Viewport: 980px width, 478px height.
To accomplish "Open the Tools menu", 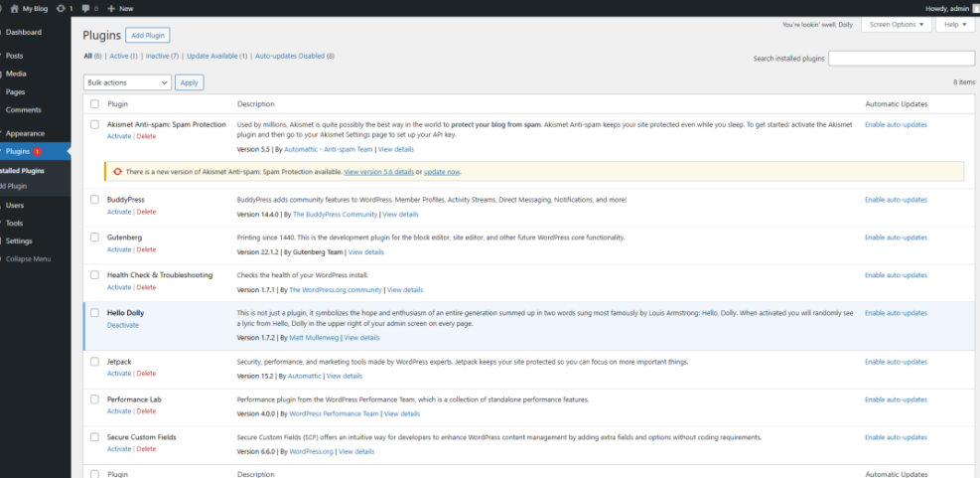I will 14,223.
